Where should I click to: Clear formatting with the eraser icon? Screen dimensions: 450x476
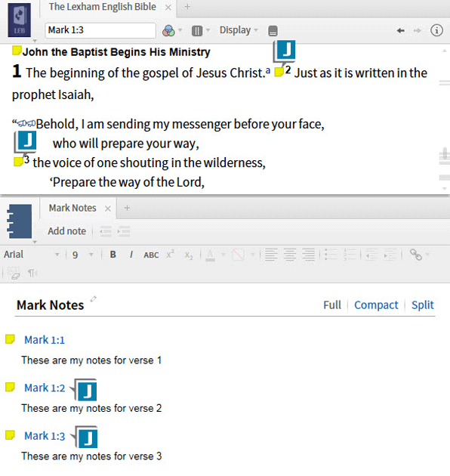[x=14, y=274]
